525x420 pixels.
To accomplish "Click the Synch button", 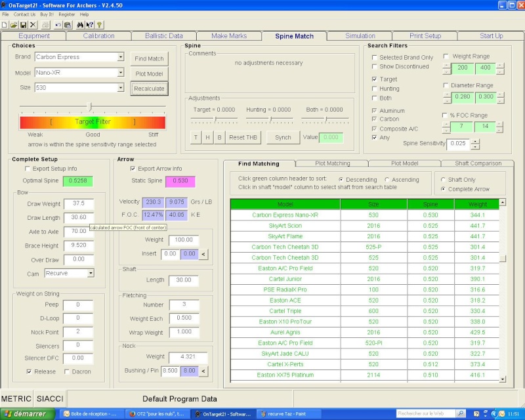I will click(283, 137).
